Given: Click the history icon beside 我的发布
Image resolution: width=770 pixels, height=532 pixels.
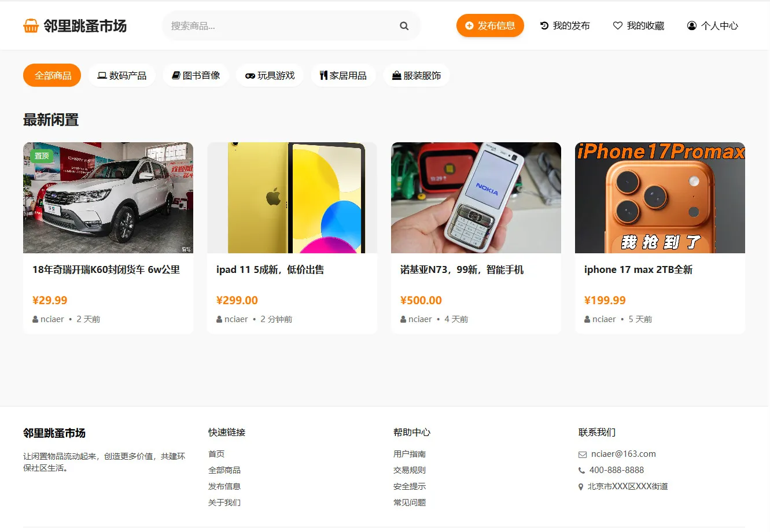Looking at the screenshot, I should 544,26.
